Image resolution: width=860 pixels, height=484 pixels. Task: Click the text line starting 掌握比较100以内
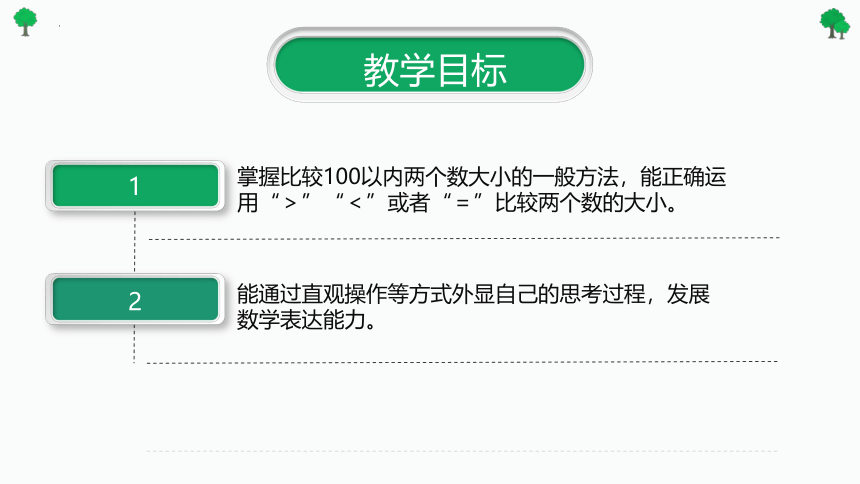click(482, 177)
